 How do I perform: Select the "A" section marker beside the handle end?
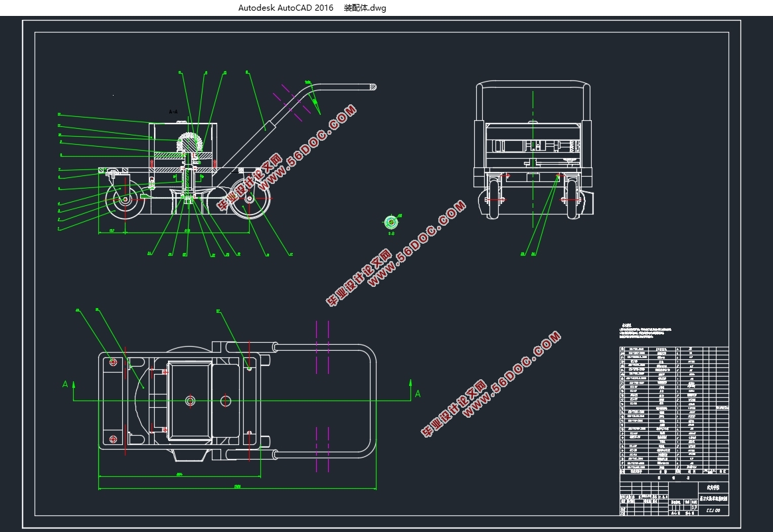[418, 393]
